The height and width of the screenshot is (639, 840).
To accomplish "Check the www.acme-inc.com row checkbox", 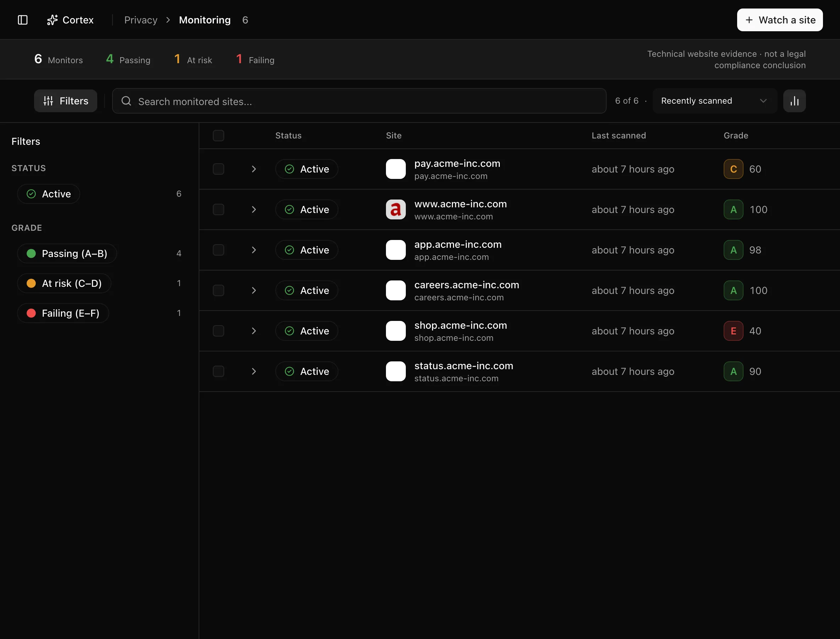I will 219,209.
